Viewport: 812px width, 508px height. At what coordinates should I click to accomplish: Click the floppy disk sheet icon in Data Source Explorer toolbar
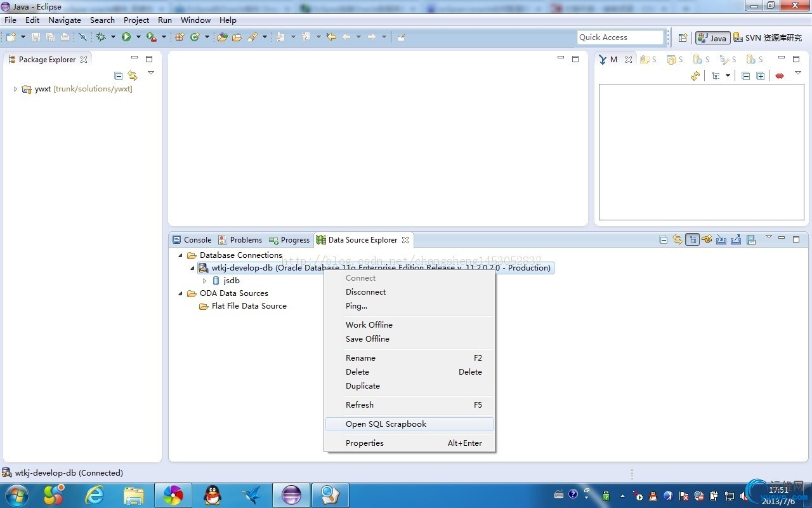click(751, 239)
